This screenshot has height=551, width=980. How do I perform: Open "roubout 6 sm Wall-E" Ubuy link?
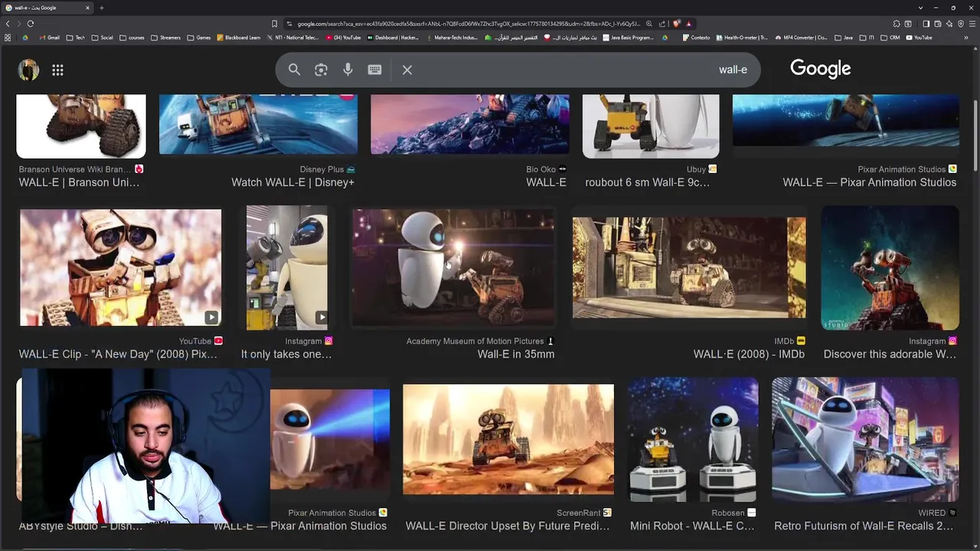pos(648,182)
